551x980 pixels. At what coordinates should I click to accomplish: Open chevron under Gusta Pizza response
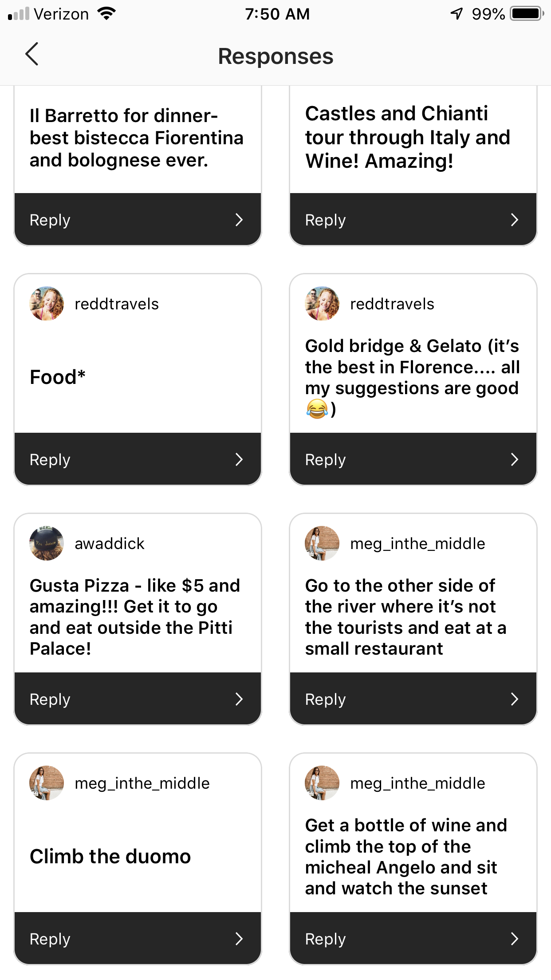point(239,699)
